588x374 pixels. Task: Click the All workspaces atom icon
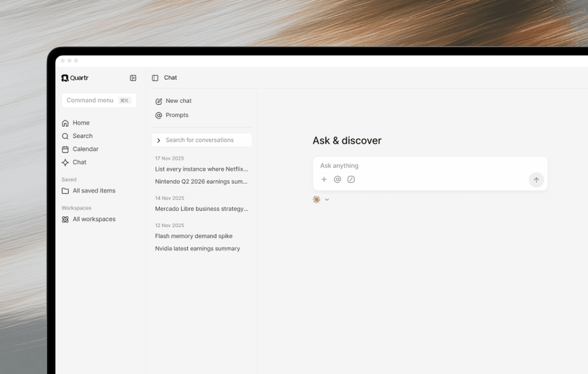(x=65, y=219)
